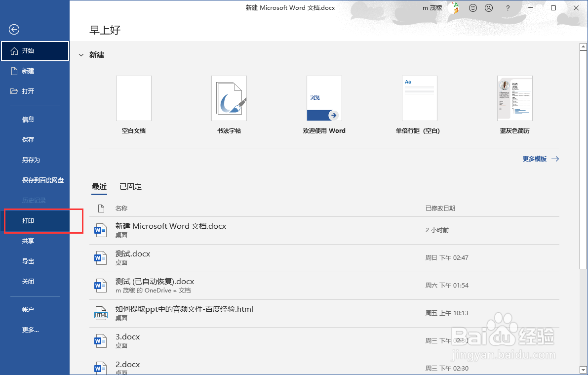Viewport: 588px width, 375px height.
Task: Click scrollbar up arrow
Action: coord(583,46)
